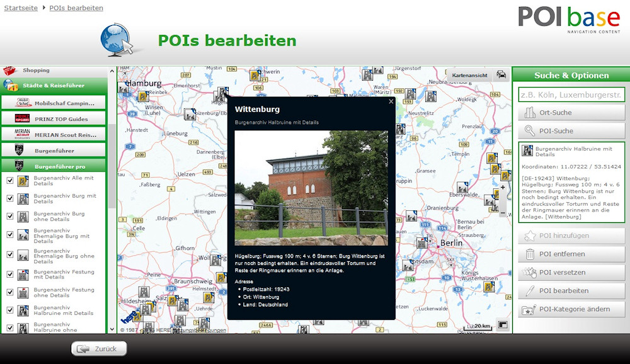Viewport: 630px width, 364px height.
Task: Zoom out the map with minus button
Action: coord(502,213)
